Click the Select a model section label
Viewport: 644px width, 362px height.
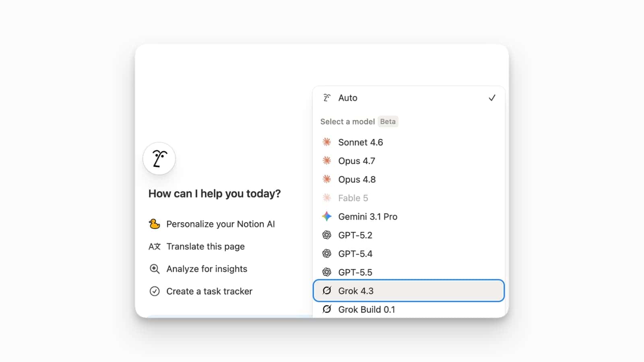coord(347,121)
